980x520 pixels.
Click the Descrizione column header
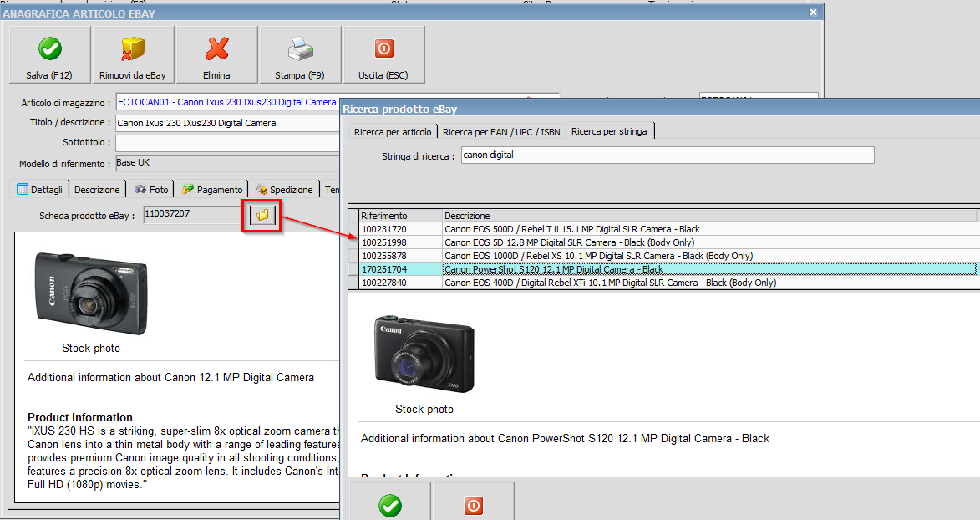click(709, 216)
